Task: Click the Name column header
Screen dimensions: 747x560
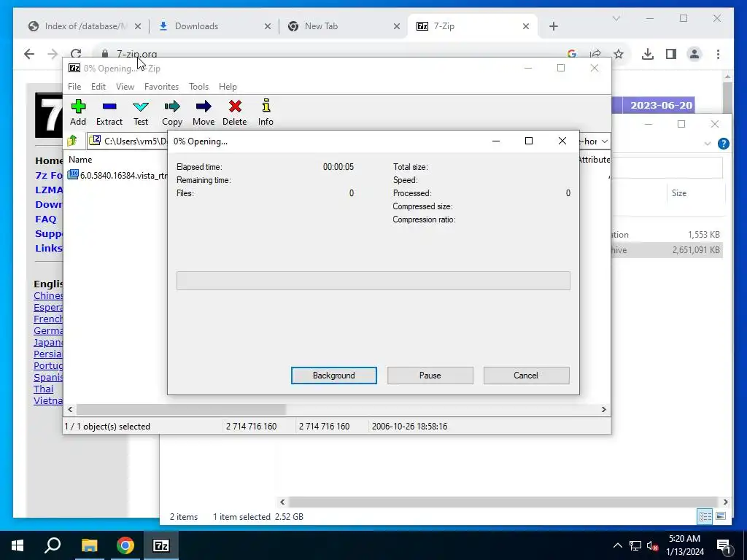Action: coord(80,160)
